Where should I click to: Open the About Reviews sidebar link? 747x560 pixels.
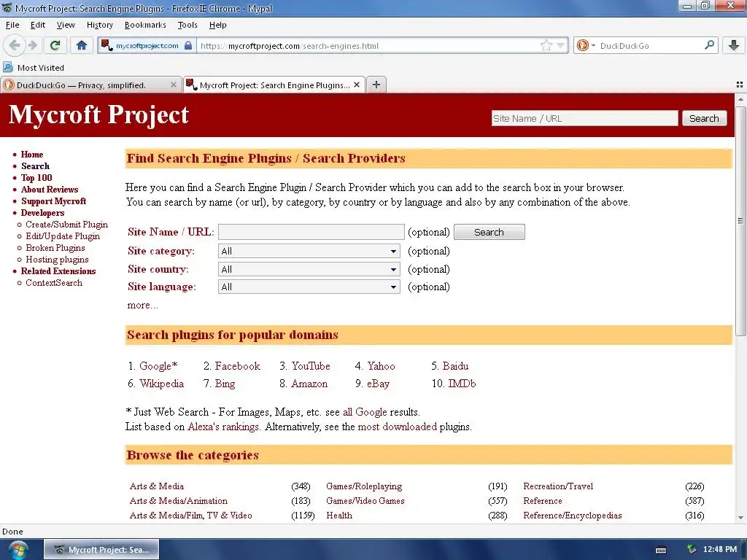50,190
